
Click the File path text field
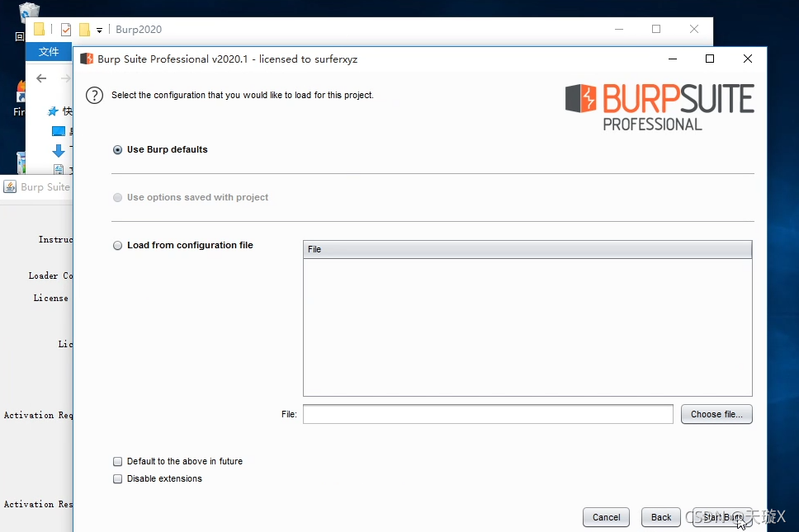[487, 414]
